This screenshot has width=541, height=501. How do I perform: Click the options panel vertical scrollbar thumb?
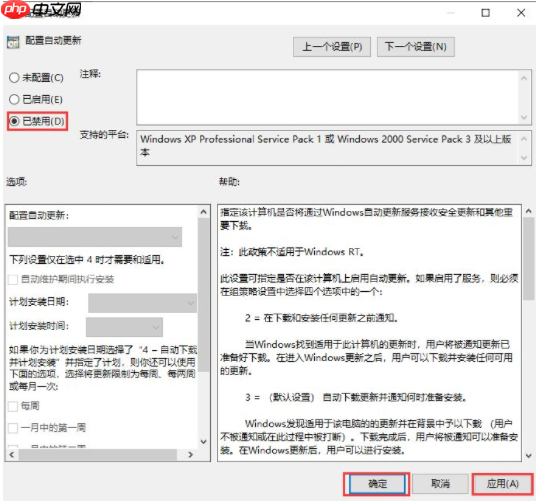click(x=204, y=295)
